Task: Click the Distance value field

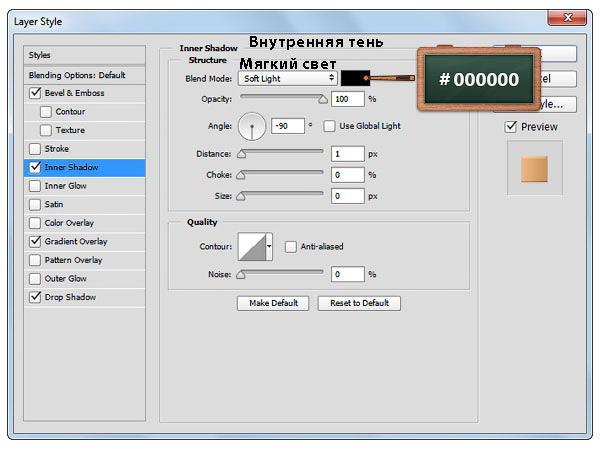Action: tap(348, 154)
